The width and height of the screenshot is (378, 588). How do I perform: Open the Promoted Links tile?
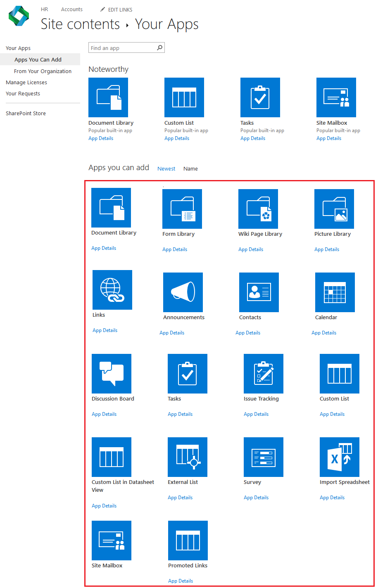(188, 541)
